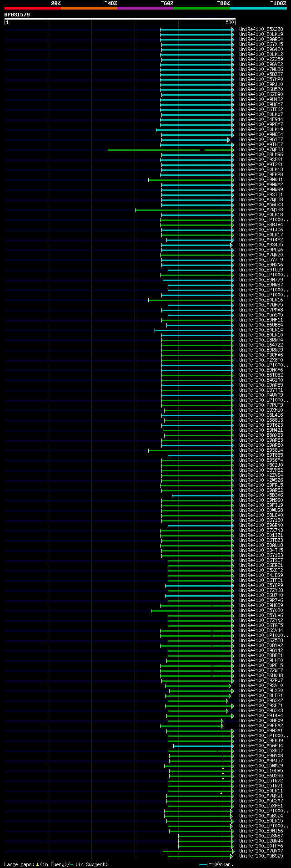Image resolution: width=291 pixels, height=868 pixels.
Task: Open hit UniRef100_B0LK09
Action: [x=261, y=34]
